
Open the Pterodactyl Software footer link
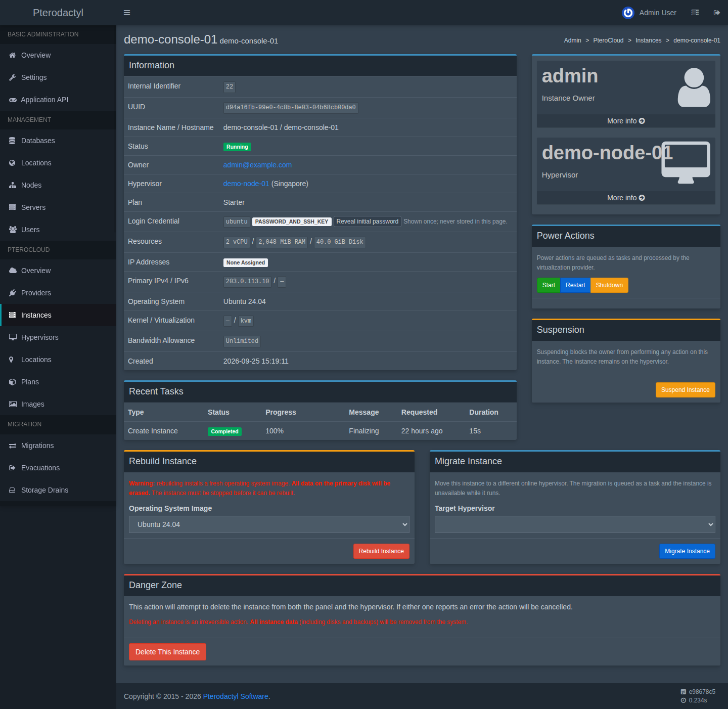pos(236,696)
